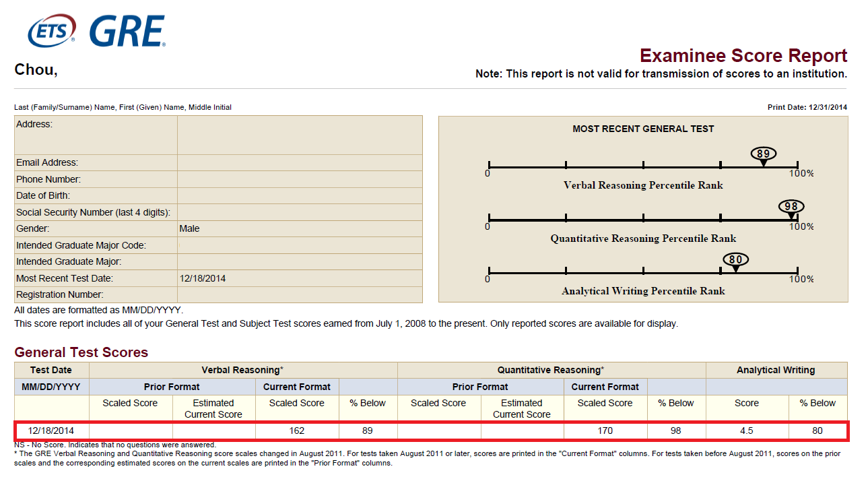Click the "Print Date: 12/31/2014" text
This screenshot has height=479, width=868.
807,108
